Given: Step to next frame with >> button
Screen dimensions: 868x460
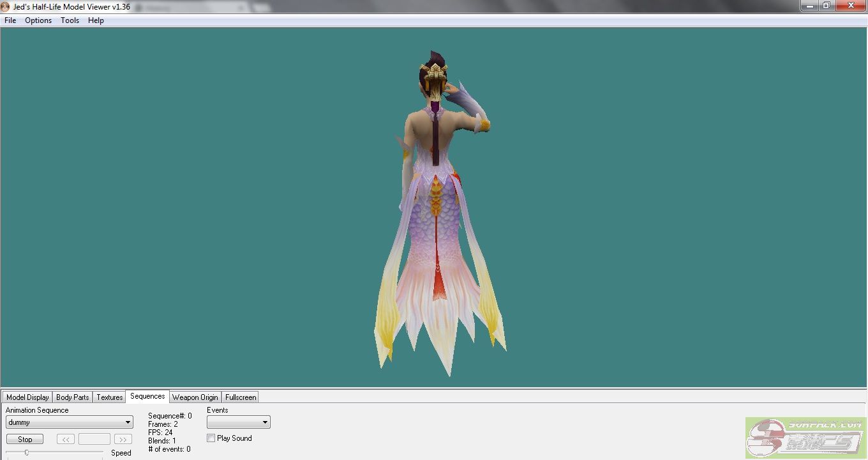Looking at the screenshot, I should point(123,440).
